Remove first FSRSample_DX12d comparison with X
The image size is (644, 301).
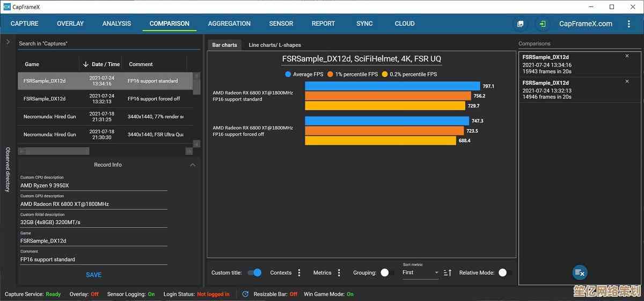[627, 56]
